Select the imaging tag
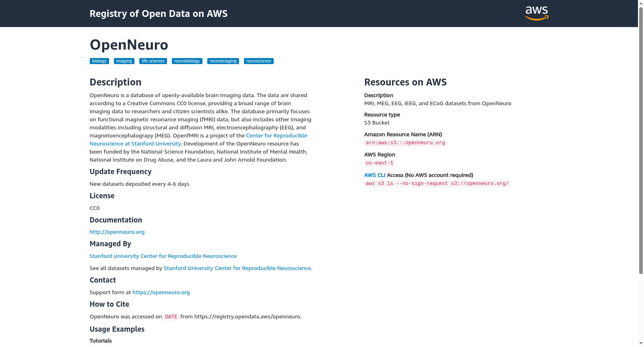 pyautogui.click(x=124, y=61)
